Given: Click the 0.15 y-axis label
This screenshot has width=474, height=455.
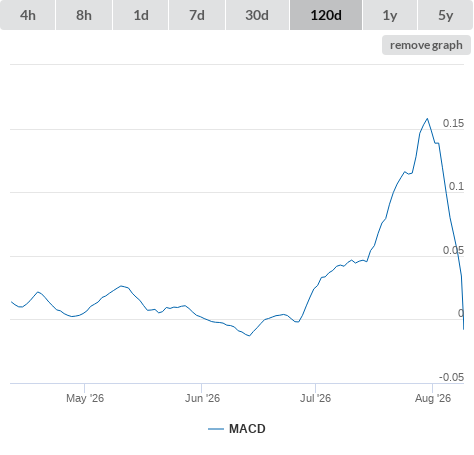Looking at the screenshot, I should [453, 123].
